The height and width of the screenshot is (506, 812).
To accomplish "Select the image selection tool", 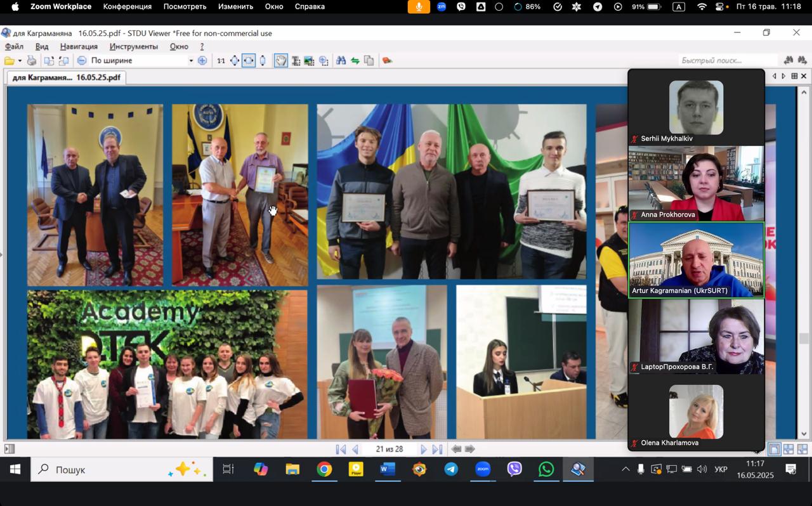I will point(309,61).
